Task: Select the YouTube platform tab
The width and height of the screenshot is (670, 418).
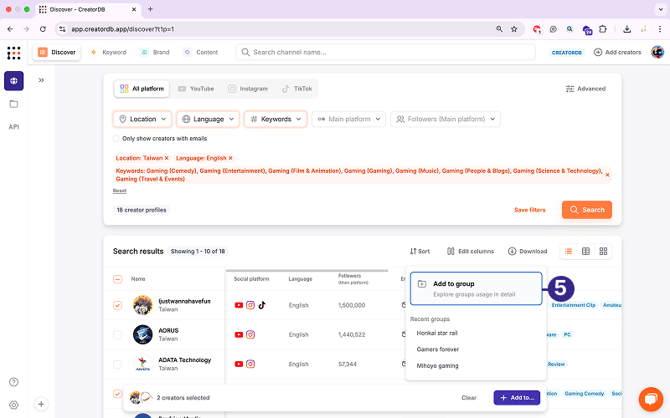Action: [196, 89]
